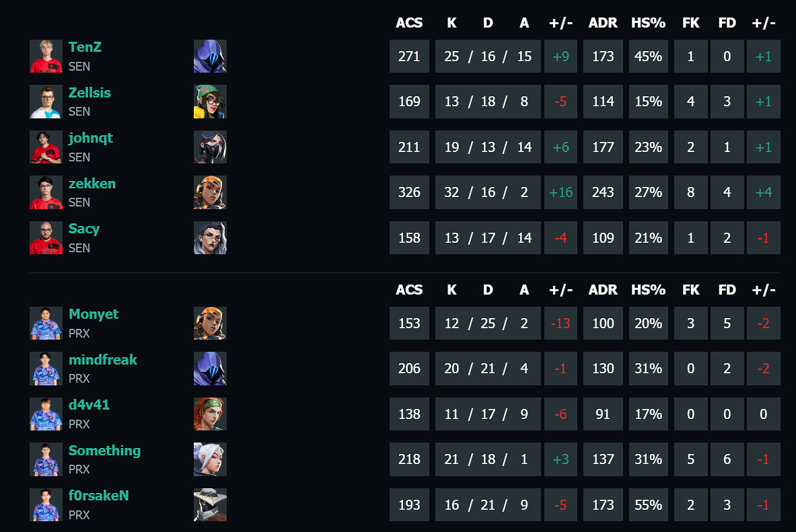Click johnqt's Viper agent icon
796x532 pixels.
coord(210,147)
